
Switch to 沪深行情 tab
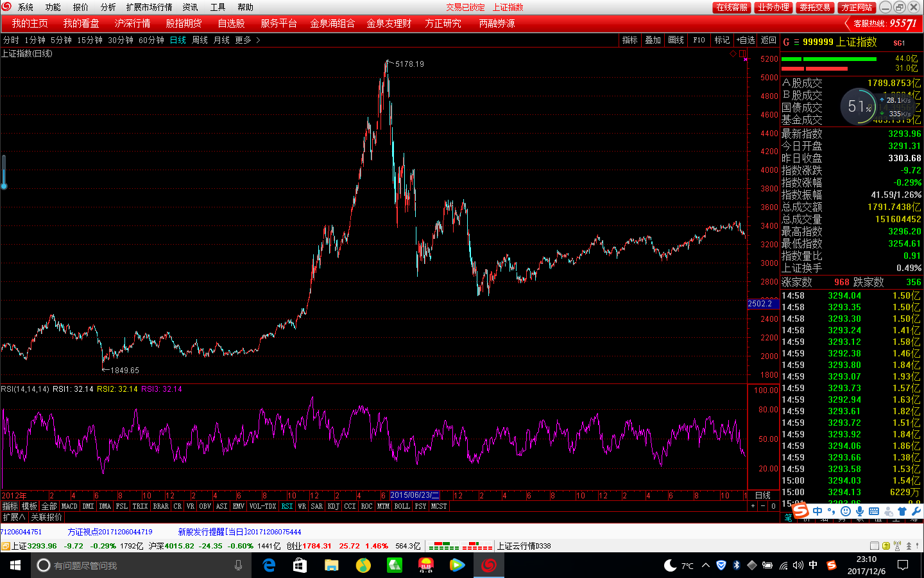tap(132, 23)
